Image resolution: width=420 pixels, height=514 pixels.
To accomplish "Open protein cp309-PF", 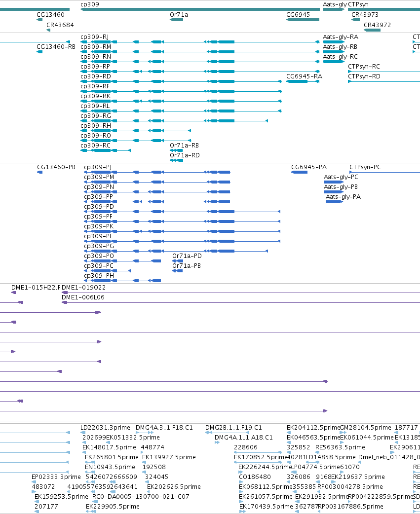I will tap(98, 216).
